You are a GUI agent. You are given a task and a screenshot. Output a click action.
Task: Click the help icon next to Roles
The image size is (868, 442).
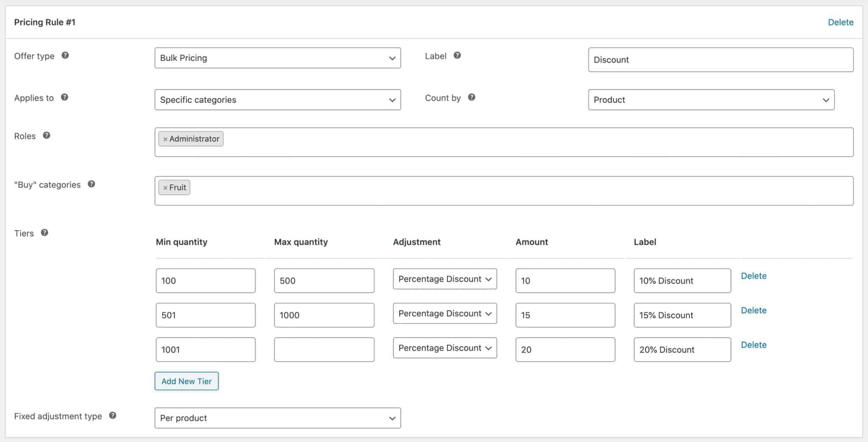[47, 135]
